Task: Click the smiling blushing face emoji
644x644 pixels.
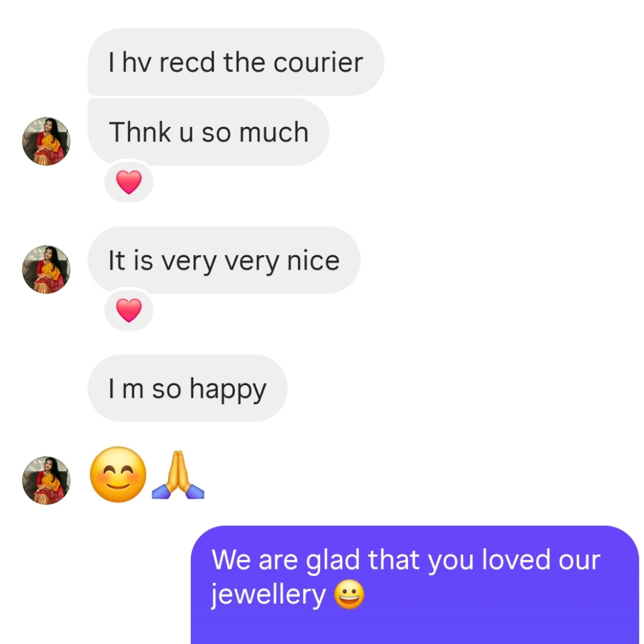Action: (118, 475)
